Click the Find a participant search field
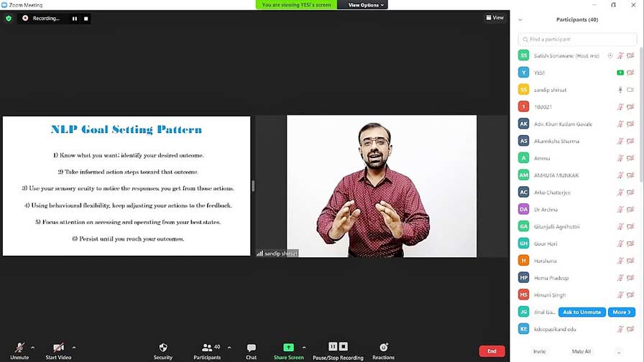644x362 pixels. point(578,40)
